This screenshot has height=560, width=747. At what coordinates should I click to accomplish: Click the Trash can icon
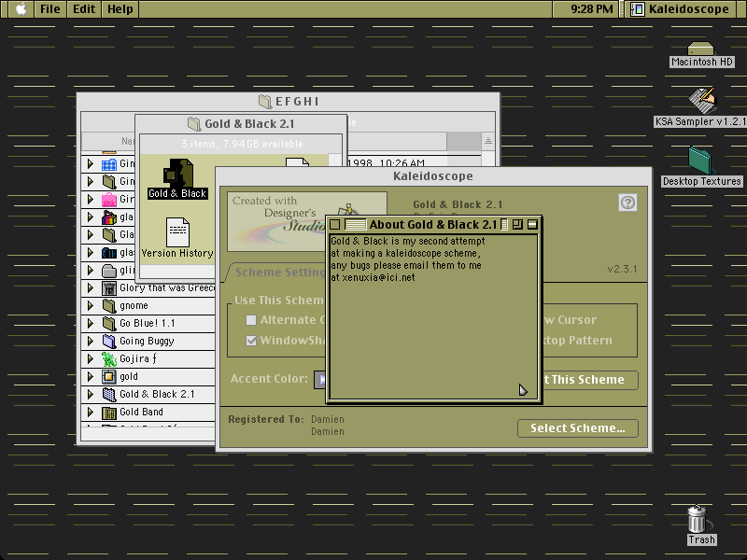[x=698, y=520]
